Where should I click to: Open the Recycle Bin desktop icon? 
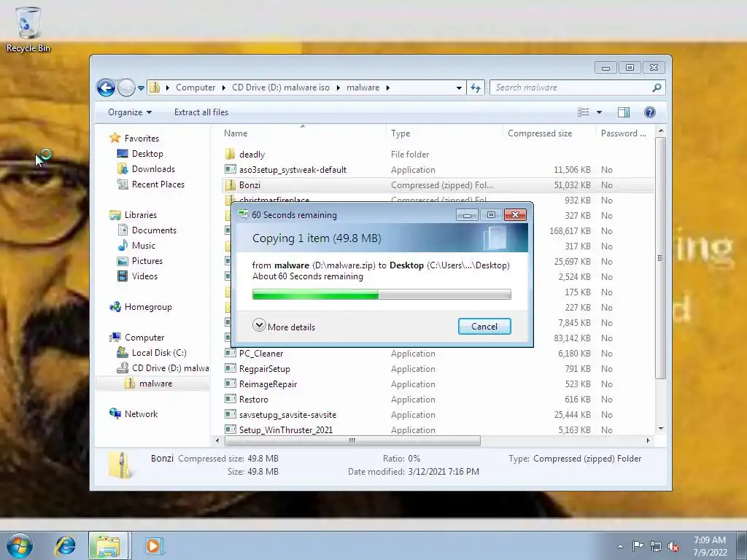28,28
